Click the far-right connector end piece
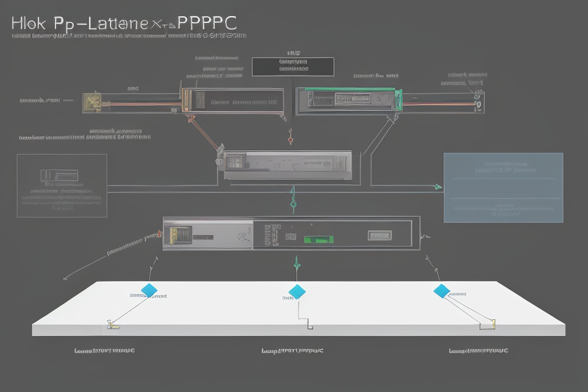This screenshot has height=392, width=588. pos(480,96)
